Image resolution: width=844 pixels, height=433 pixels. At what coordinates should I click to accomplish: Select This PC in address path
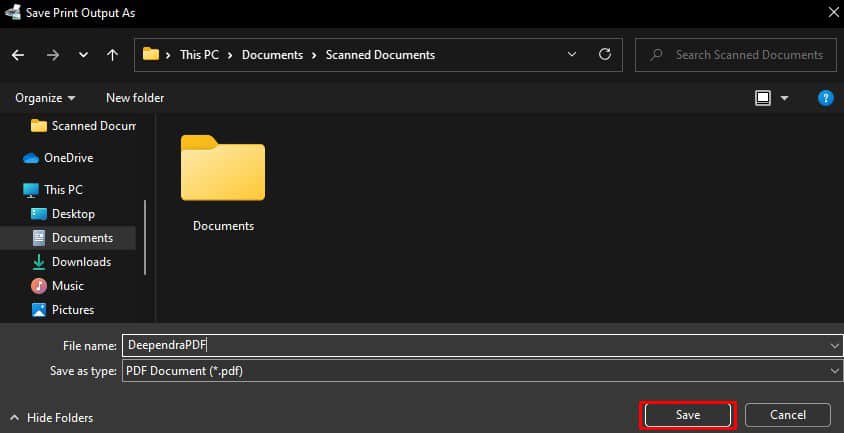[x=199, y=55]
